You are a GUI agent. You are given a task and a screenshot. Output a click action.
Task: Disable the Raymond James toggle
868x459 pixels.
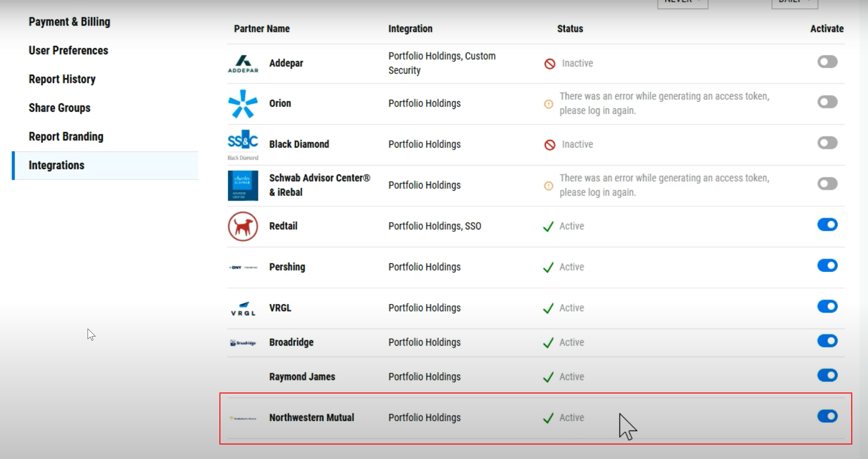coord(827,376)
